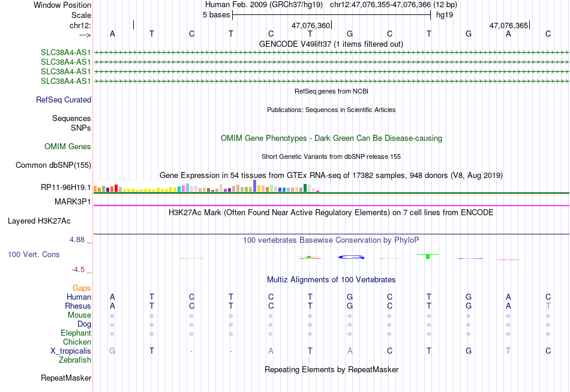This screenshot has width=570, height=392.
Task: Click the topmost SLC38A4-AS1 transcript label
Action: point(65,52)
